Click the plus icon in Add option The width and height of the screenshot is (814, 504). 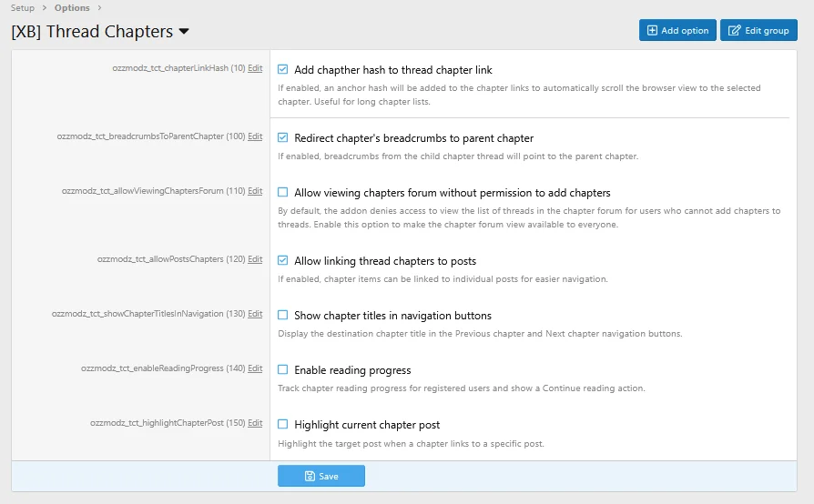click(652, 31)
